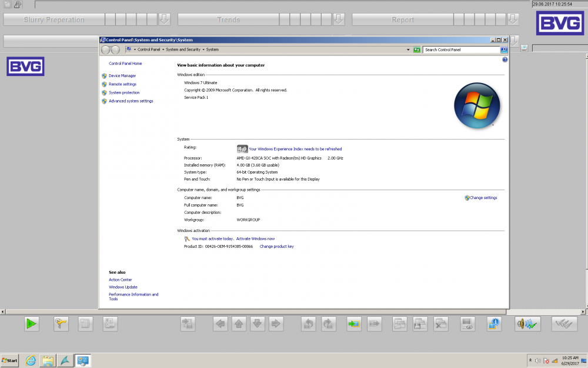Open Device Manager
588x368 pixels.
tap(122, 75)
